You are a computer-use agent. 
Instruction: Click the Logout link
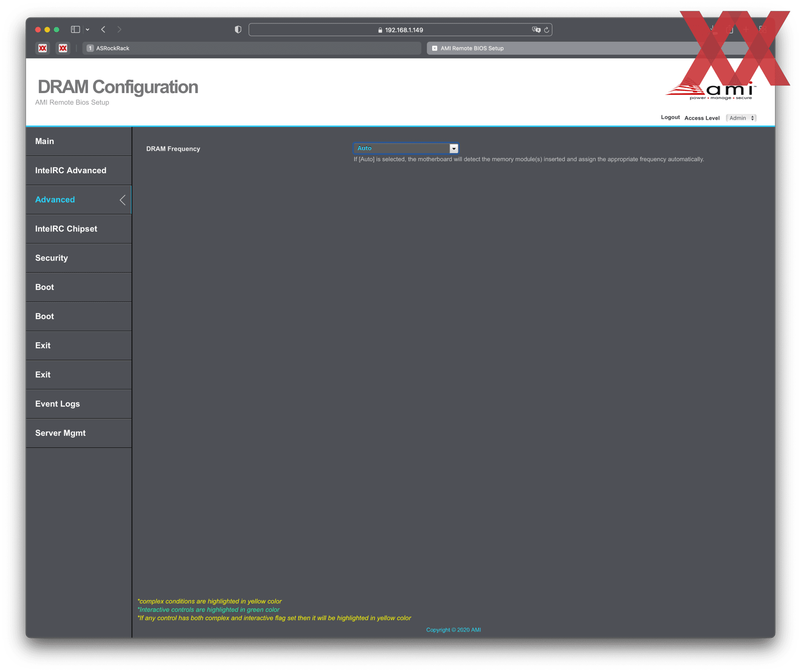point(670,117)
